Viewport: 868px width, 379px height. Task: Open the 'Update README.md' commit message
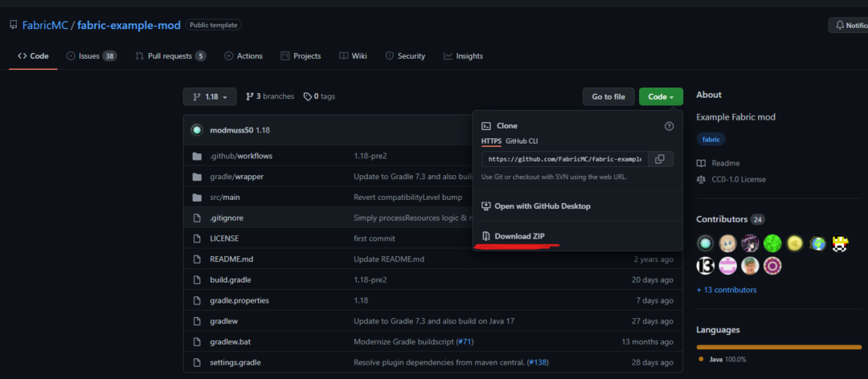389,259
